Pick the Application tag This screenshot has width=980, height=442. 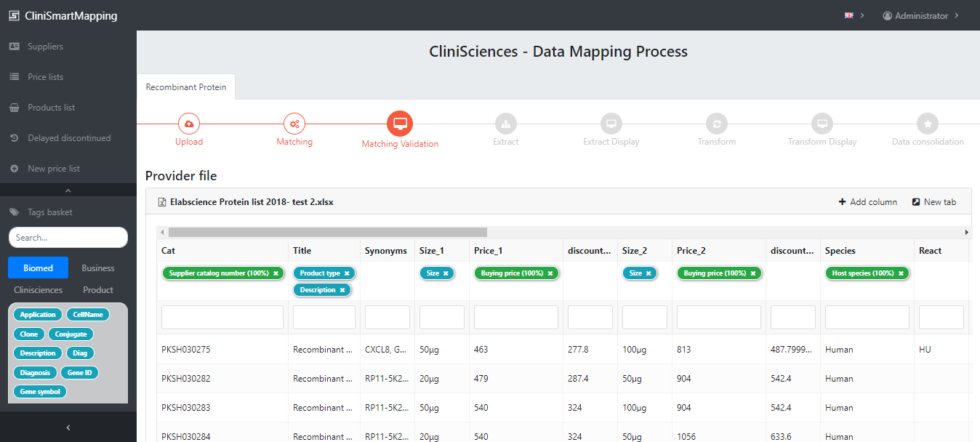[x=38, y=315]
